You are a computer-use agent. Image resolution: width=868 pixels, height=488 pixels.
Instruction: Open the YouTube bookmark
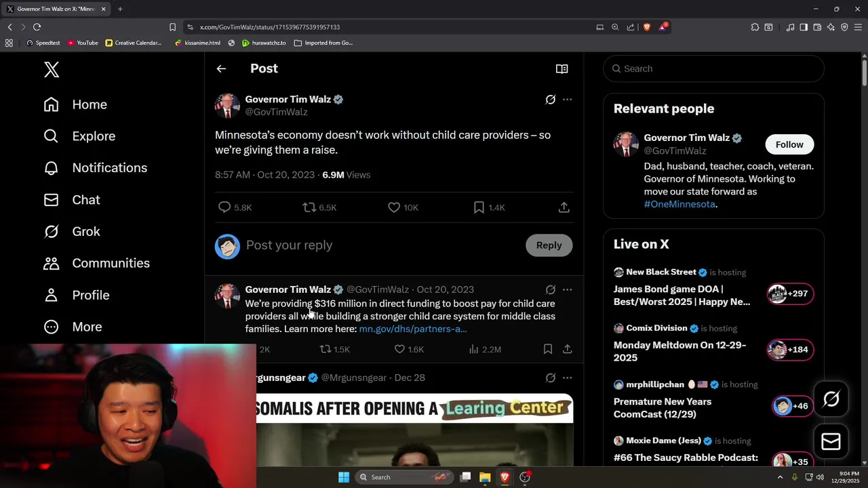(x=83, y=43)
